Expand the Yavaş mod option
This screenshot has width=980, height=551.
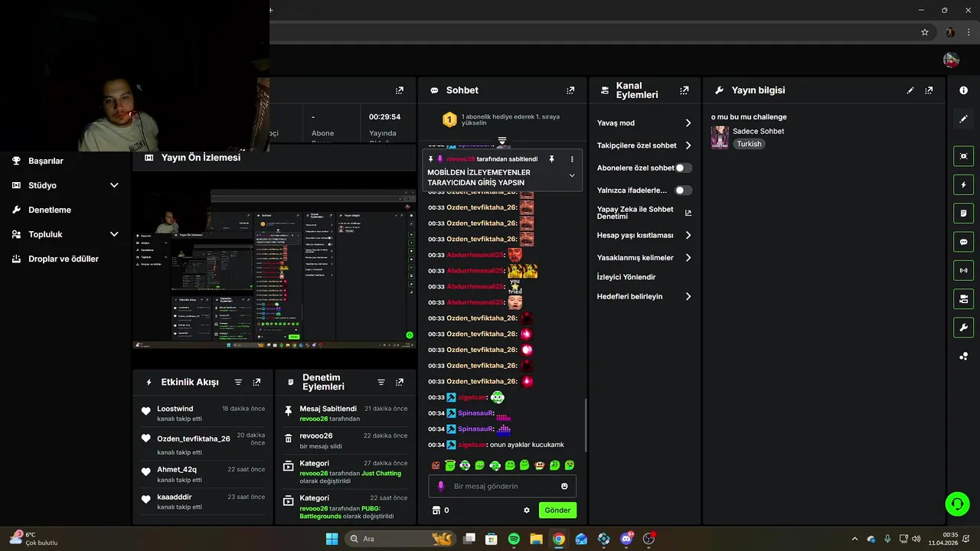coord(644,123)
